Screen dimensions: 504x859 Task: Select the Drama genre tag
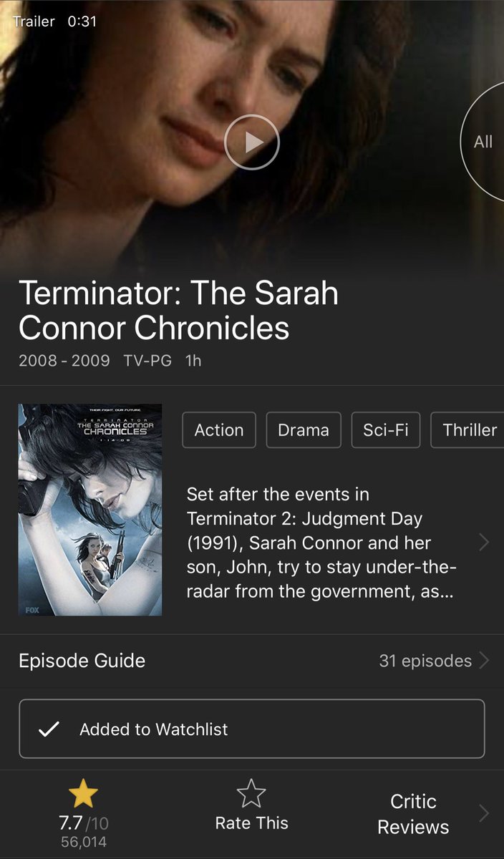304,429
